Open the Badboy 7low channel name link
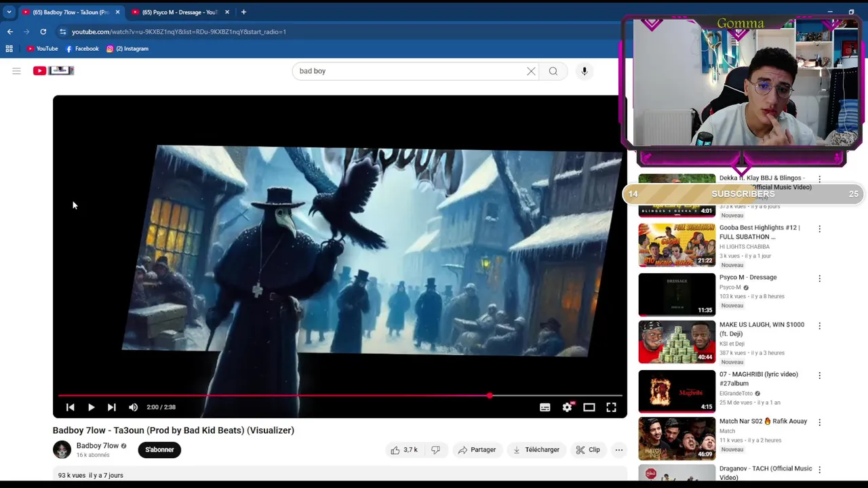The width and height of the screenshot is (868, 488). point(97,446)
